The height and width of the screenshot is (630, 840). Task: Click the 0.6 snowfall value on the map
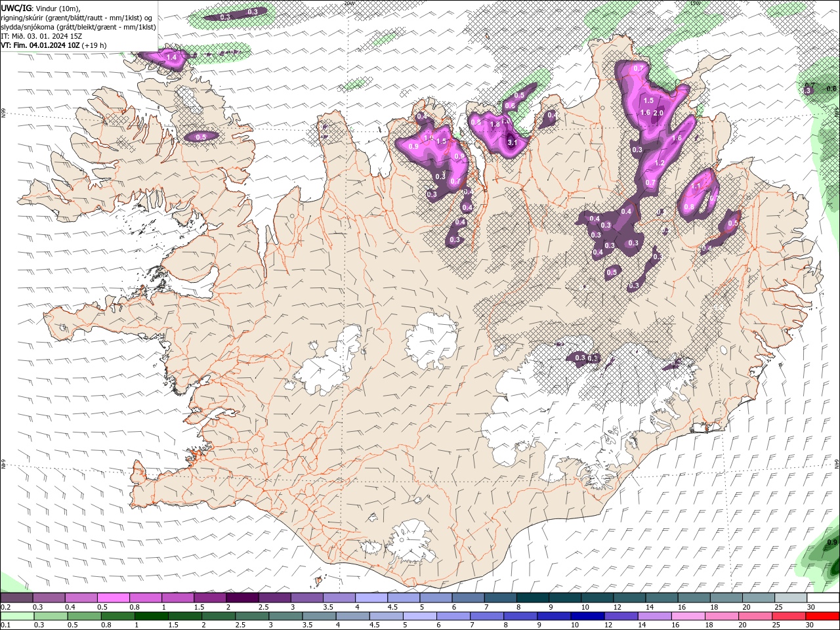coord(509,106)
